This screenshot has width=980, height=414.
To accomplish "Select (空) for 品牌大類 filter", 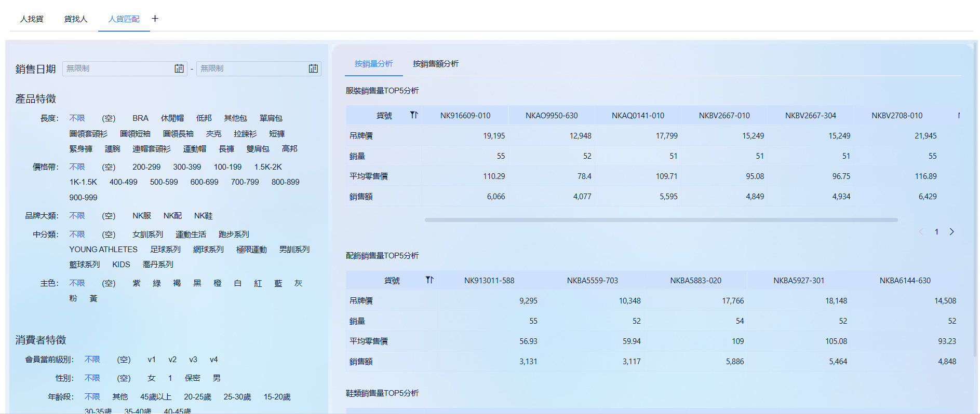I will [109, 216].
